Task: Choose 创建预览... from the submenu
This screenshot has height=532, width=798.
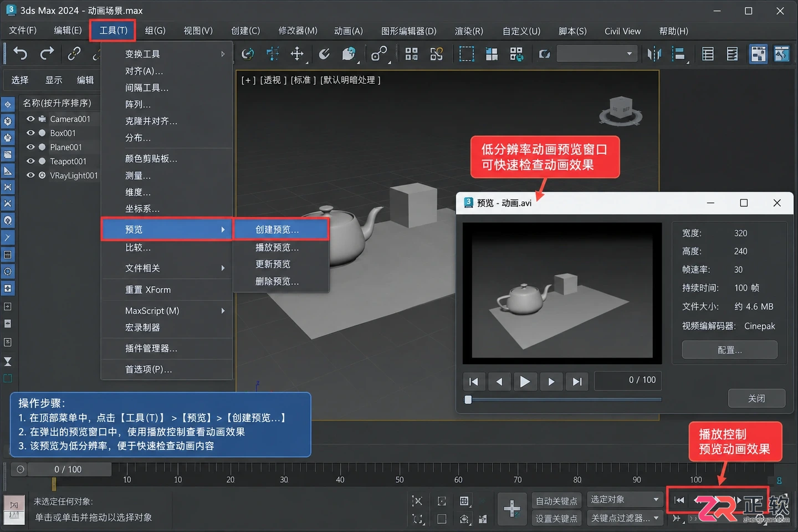Action: (x=281, y=229)
